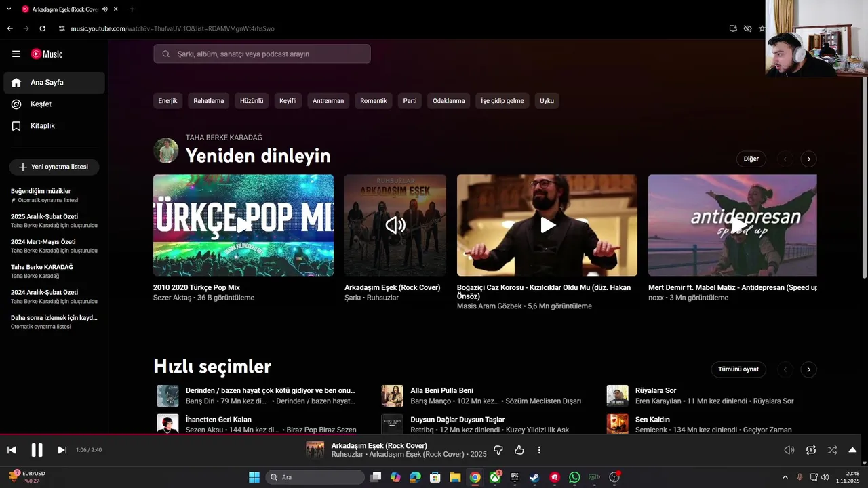Click Arkadaşım Eşek playing thumbnail
Screen dimensions: 868x488
pyautogui.click(x=395, y=225)
